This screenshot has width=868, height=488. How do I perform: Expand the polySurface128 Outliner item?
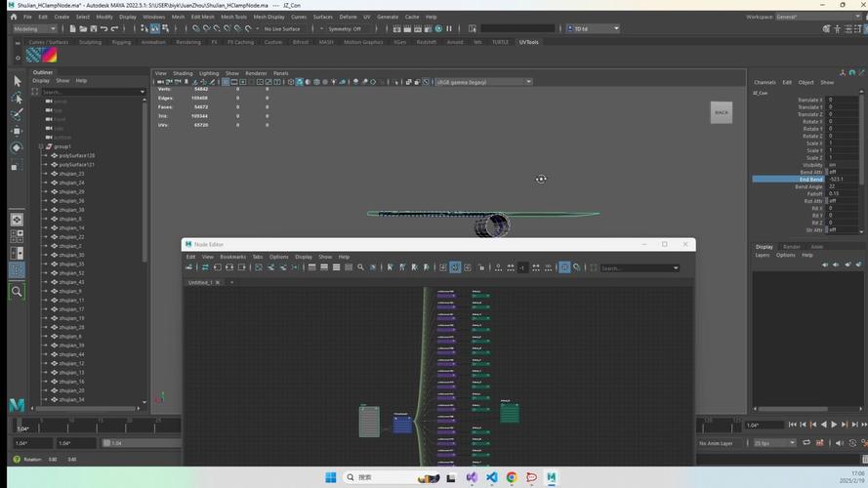click(45, 155)
